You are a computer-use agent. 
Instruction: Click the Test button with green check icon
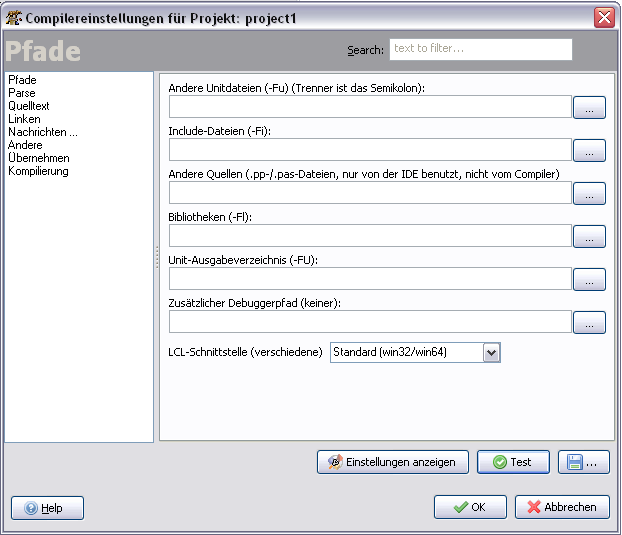(513, 462)
